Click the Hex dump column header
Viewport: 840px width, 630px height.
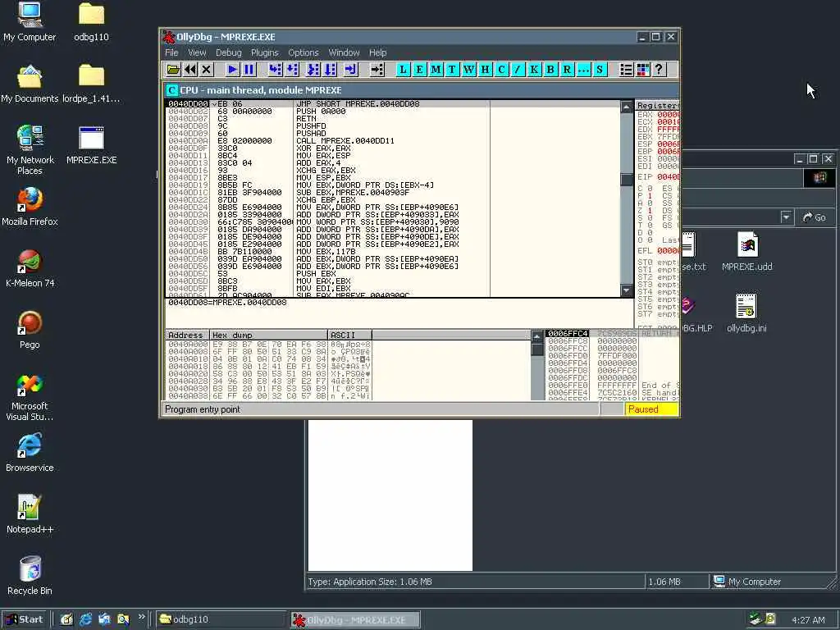268,336
